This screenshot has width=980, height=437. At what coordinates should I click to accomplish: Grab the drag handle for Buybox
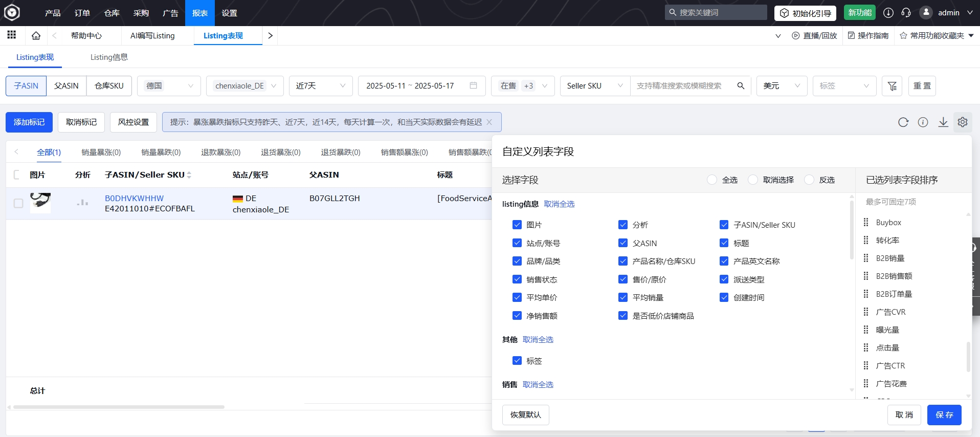(x=866, y=222)
